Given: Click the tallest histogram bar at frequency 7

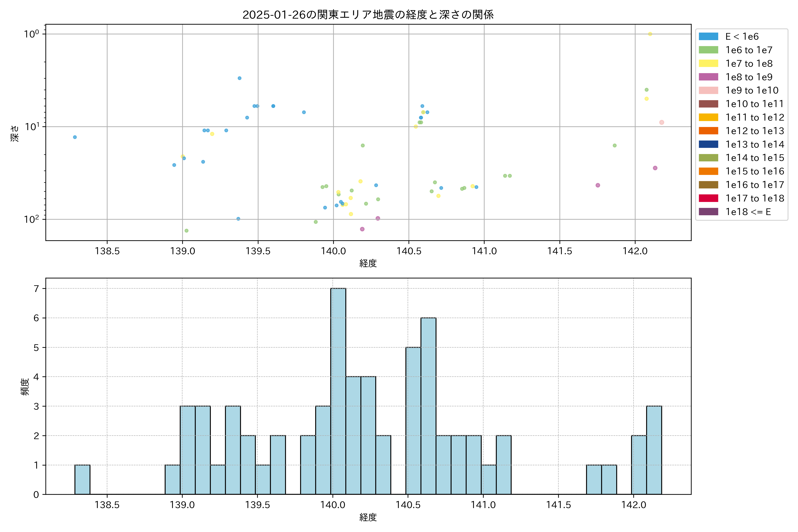Looking at the screenshot, I should pyautogui.click(x=338, y=390).
